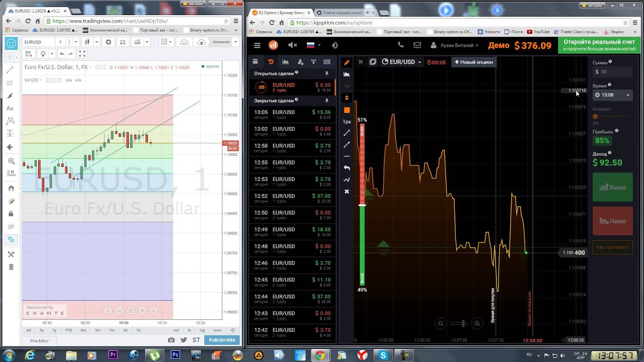Open the EUR/USD asset dropdown in IQ Option
The width and height of the screenshot is (644, 362).
click(401, 62)
